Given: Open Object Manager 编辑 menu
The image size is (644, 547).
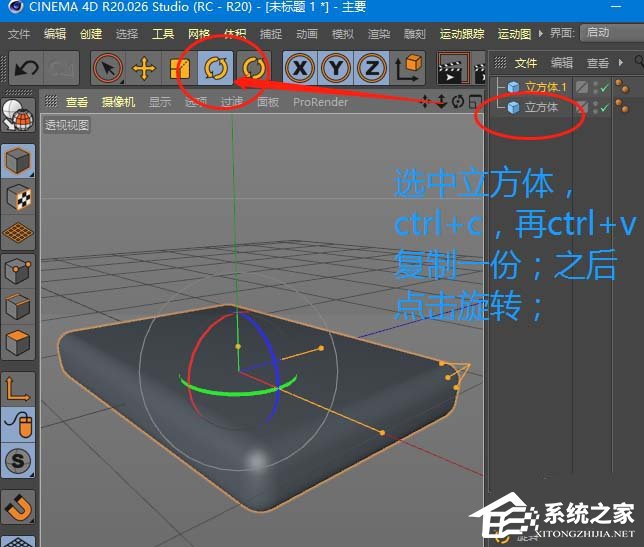Looking at the screenshot, I should click(561, 63).
